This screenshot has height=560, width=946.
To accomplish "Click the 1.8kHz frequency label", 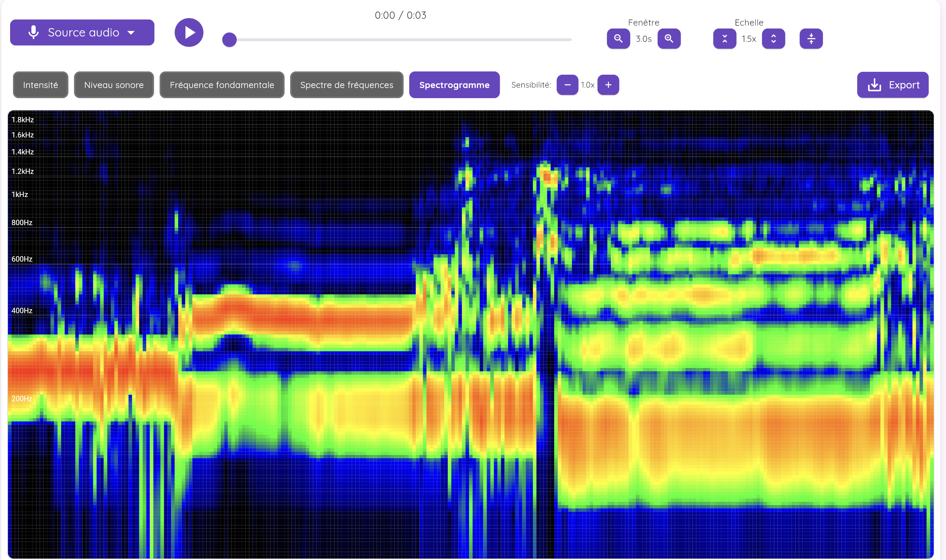I will 23,120.
